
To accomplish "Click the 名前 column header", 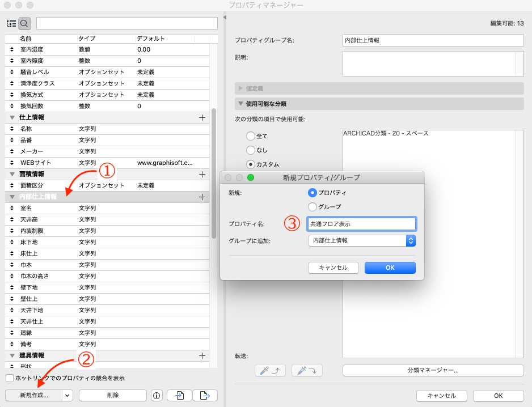I will 26,39.
